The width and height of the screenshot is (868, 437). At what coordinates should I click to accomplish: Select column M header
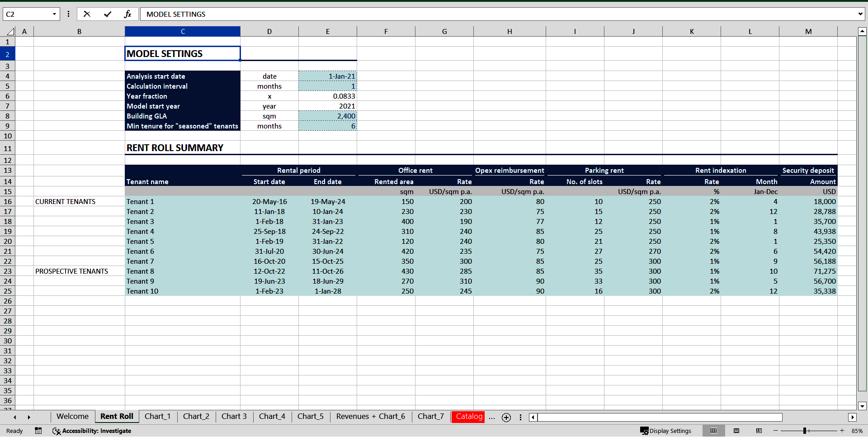pos(808,31)
